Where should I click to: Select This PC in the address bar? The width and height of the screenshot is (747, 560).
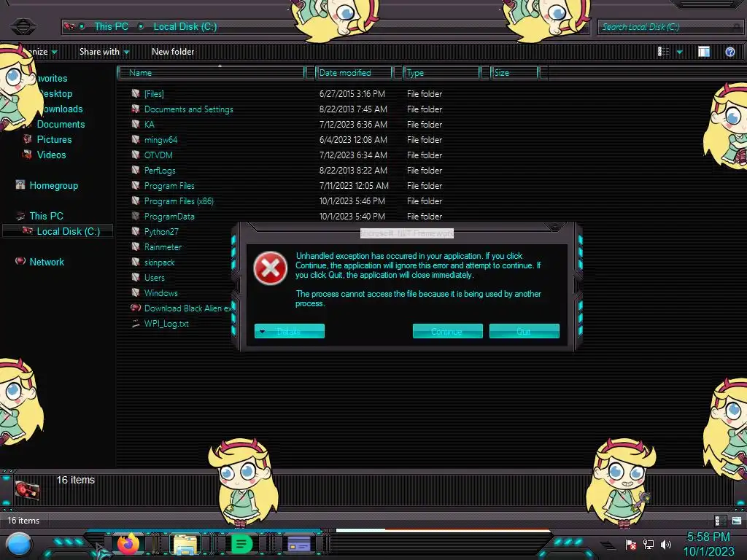pos(111,27)
